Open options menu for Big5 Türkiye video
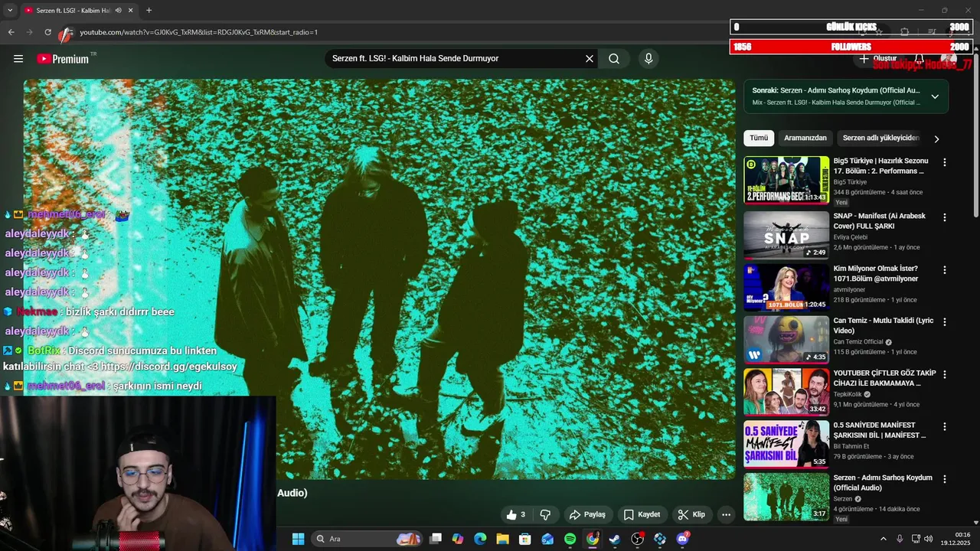This screenshot has width=980, height=551. [945, 162]
